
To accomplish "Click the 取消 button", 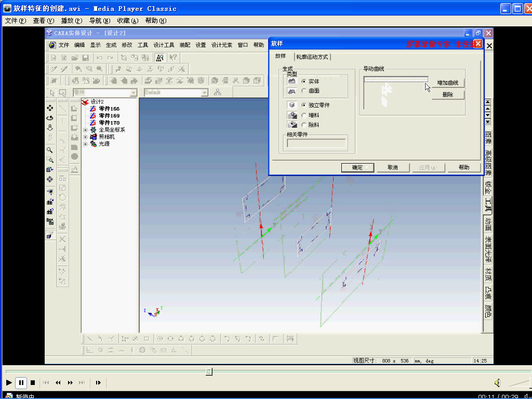I will [x=392, y=168].
